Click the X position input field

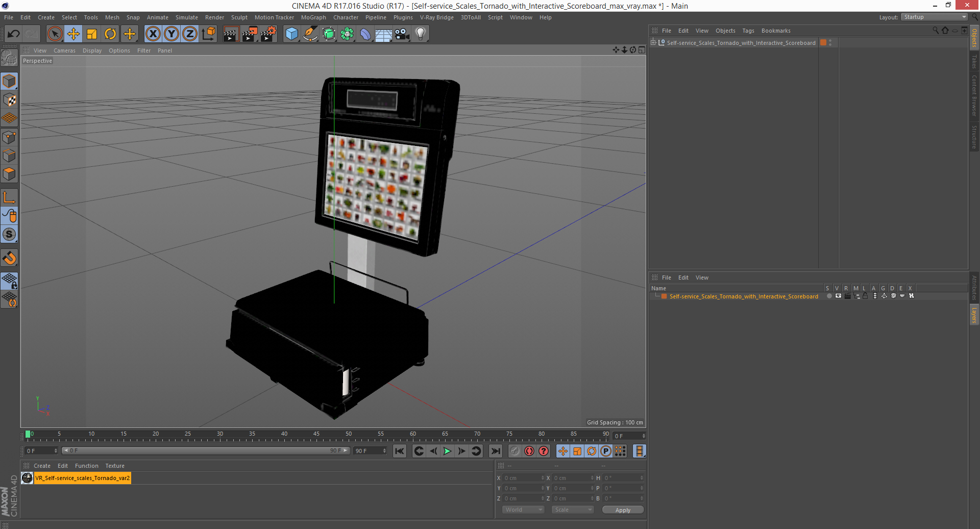pyautogui.click(x=524, y=478)
